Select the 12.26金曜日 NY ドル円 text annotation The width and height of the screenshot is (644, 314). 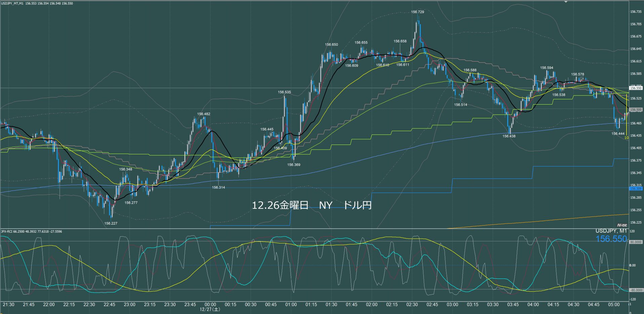point(311,205)
